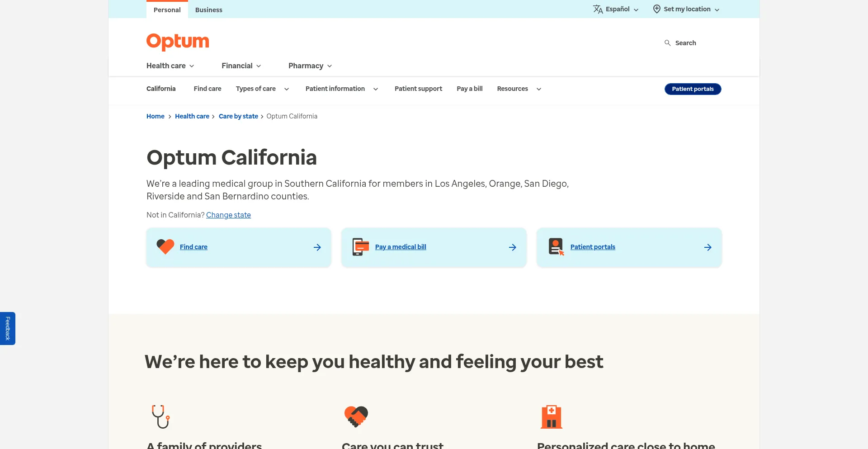Image resolution: width=868 pixels, height=449 pixels.
Task: Click the arrow on Find care card
Action: [317, 247]
